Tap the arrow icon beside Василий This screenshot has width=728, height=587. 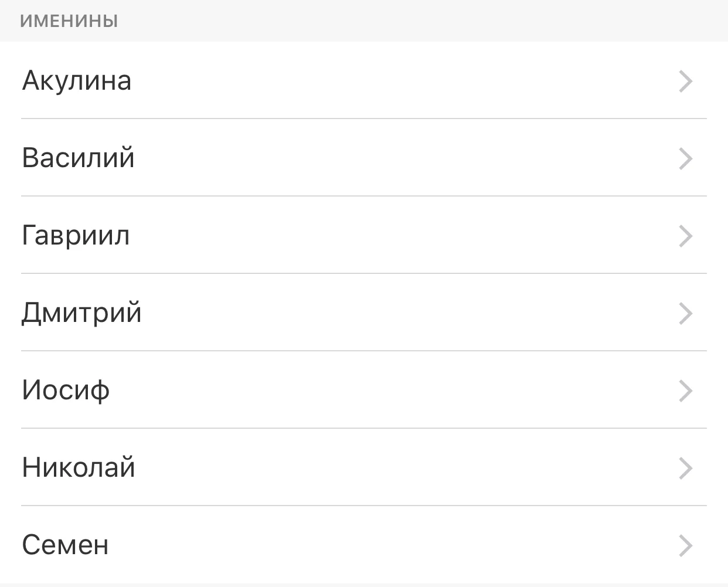click(685, 159)
